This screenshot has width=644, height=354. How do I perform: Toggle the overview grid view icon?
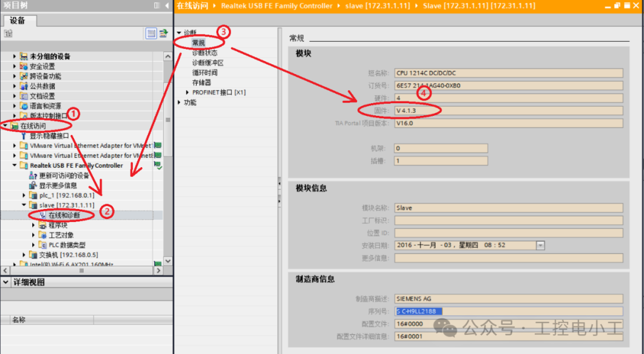[151, 33]
